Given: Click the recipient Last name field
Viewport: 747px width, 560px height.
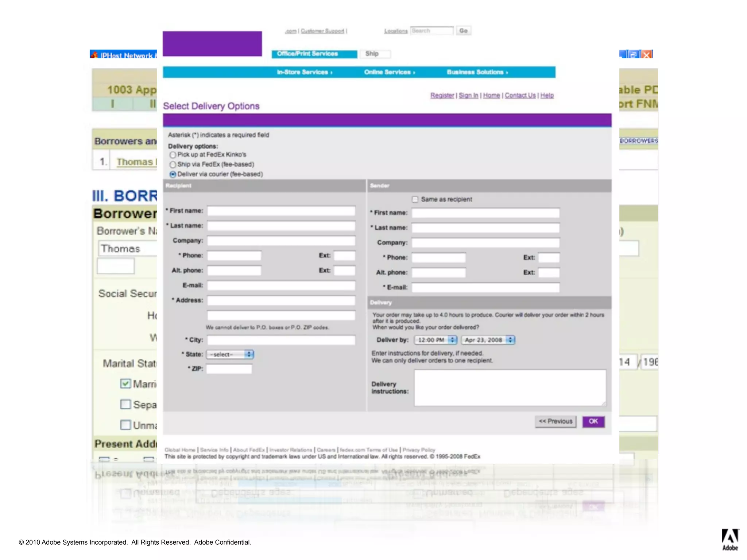Looking at the screenshot, I should 281,226.
